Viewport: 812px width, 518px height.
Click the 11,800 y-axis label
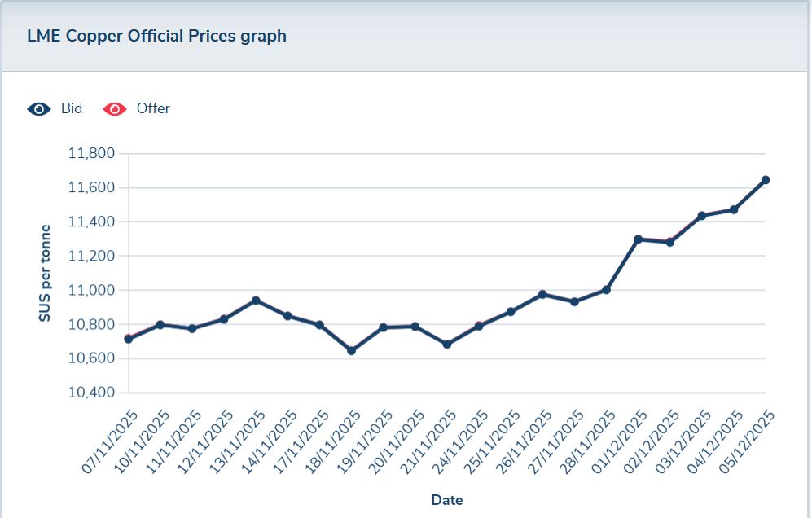[91, 154]
